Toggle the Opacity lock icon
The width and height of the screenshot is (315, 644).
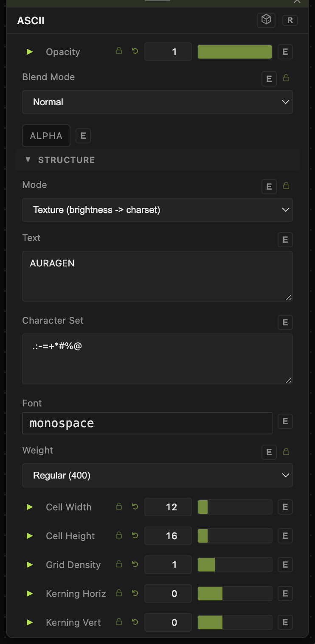pyautogui.click(x=119, y=51)
